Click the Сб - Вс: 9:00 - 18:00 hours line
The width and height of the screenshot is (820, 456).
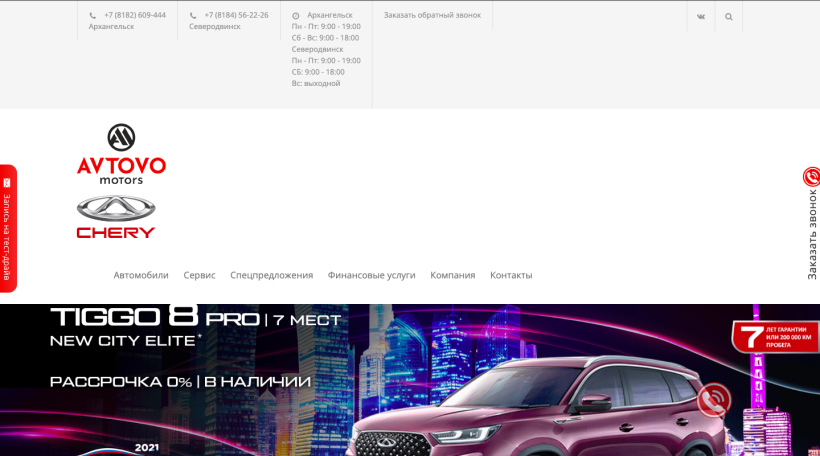(325, 38)
